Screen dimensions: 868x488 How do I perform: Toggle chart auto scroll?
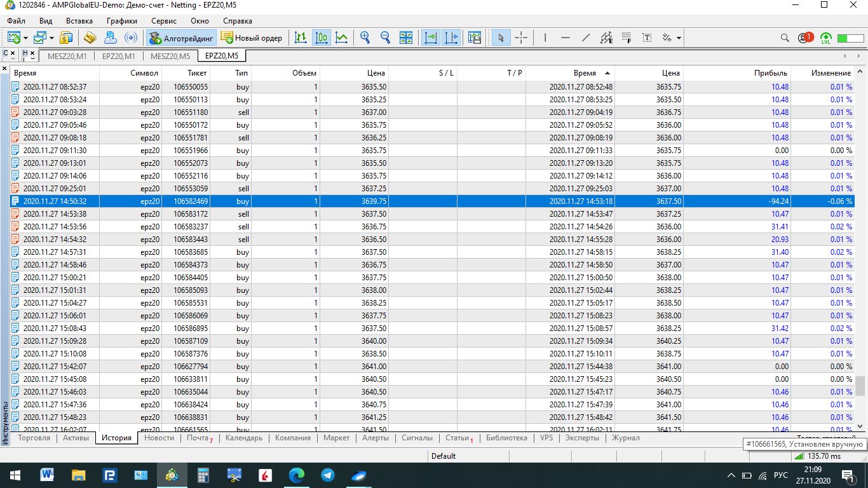point(431,37)
